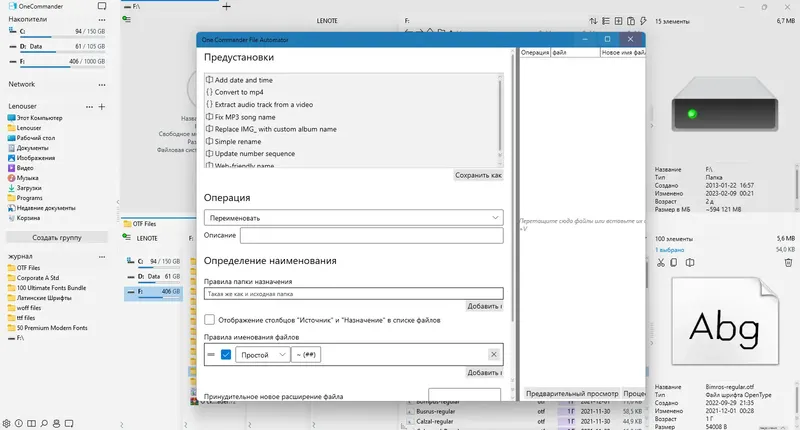800x430 pixels.
Task: Open the Lenouser favorites three-dots menu
Action: 89,107
